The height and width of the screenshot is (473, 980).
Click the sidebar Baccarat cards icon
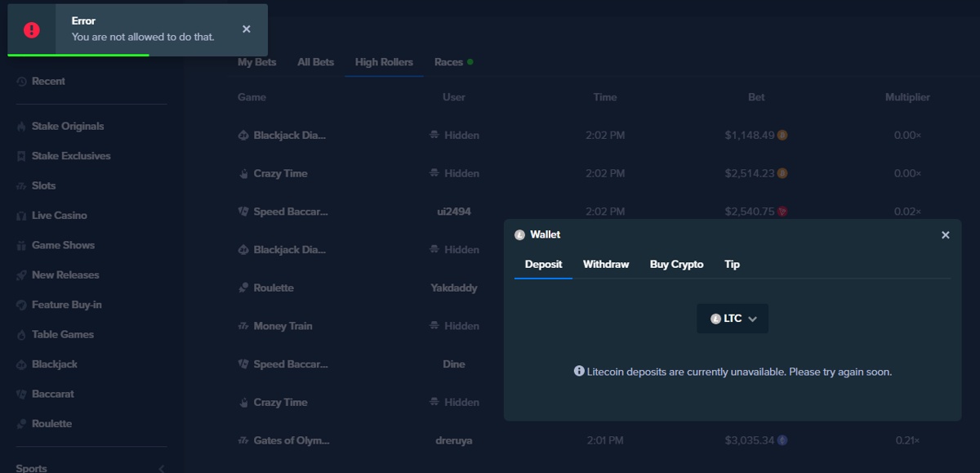coord(21,395)
